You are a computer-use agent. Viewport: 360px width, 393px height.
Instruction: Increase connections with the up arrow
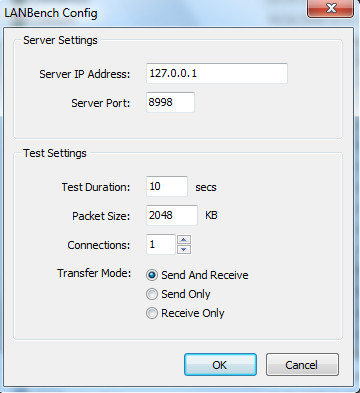[x=184, y=239]
